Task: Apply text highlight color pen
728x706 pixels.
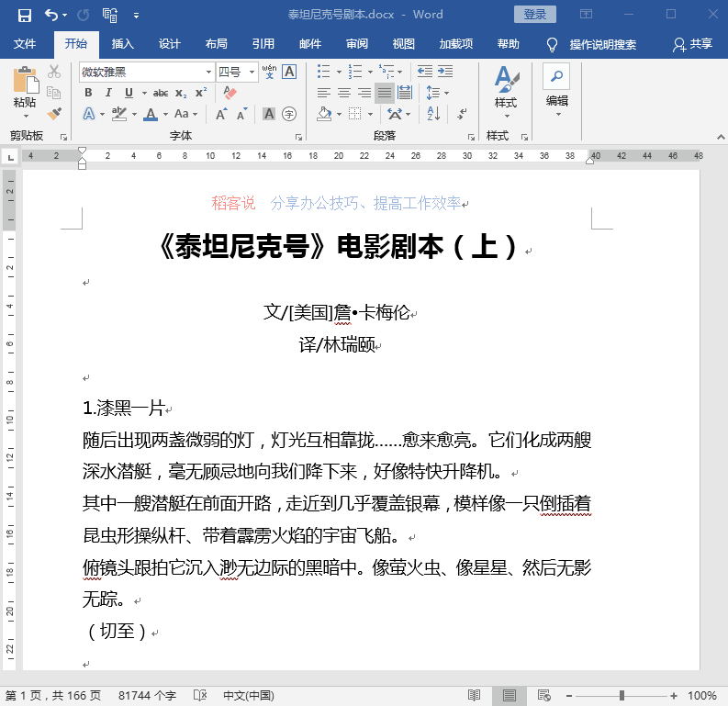Action: [119, 114]
